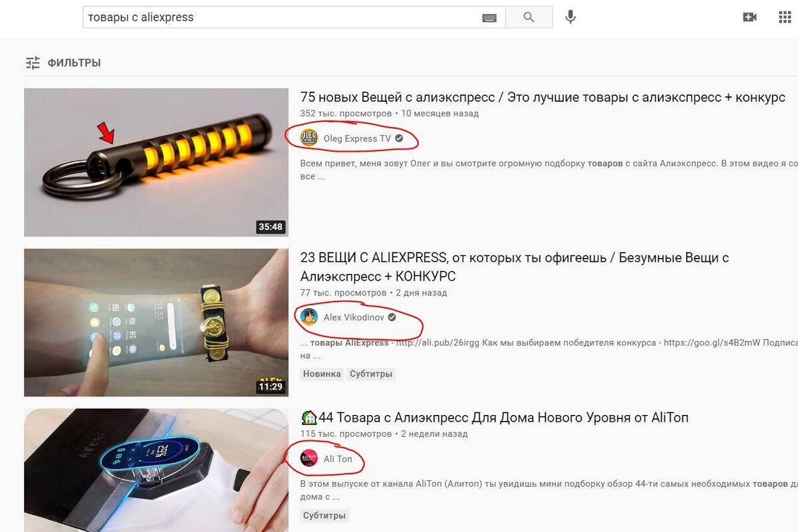Go to Ali Топ channel name
The width and height of the screenshot is (798, 532).
pos(338,459)
